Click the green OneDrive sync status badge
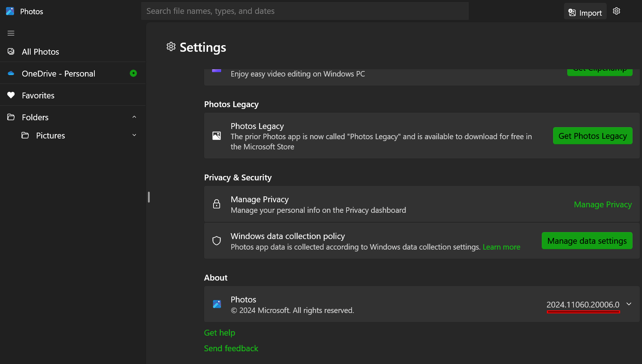 coord(133,73)
